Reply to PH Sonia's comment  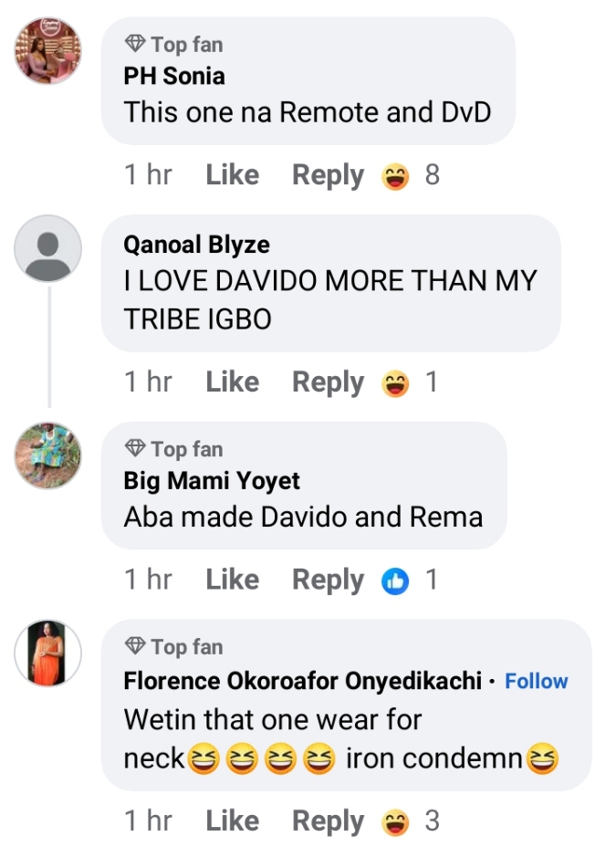(x=328, y=175)
